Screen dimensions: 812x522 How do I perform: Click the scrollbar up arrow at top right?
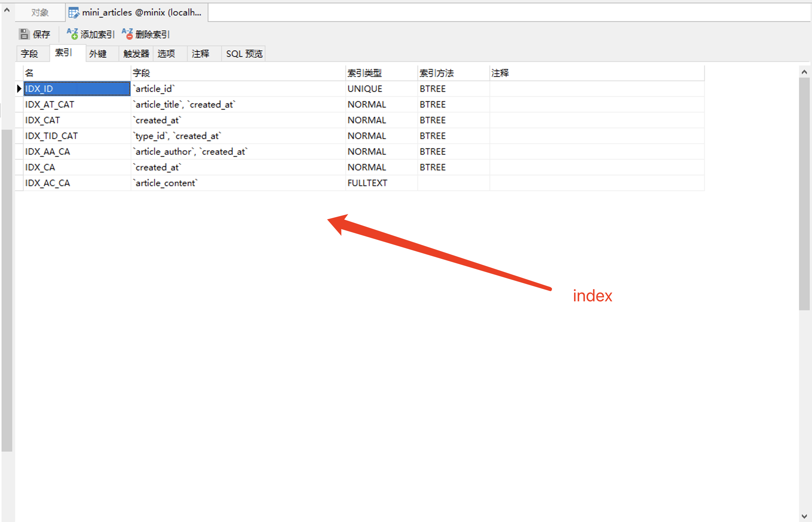coord(804,72)
